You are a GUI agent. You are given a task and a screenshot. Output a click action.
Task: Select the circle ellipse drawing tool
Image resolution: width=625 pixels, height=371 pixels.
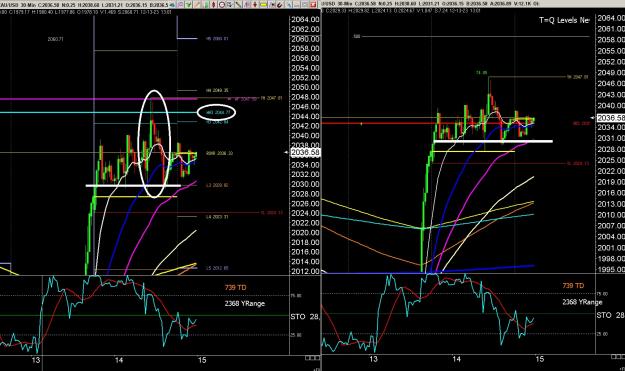pos(222,4)
